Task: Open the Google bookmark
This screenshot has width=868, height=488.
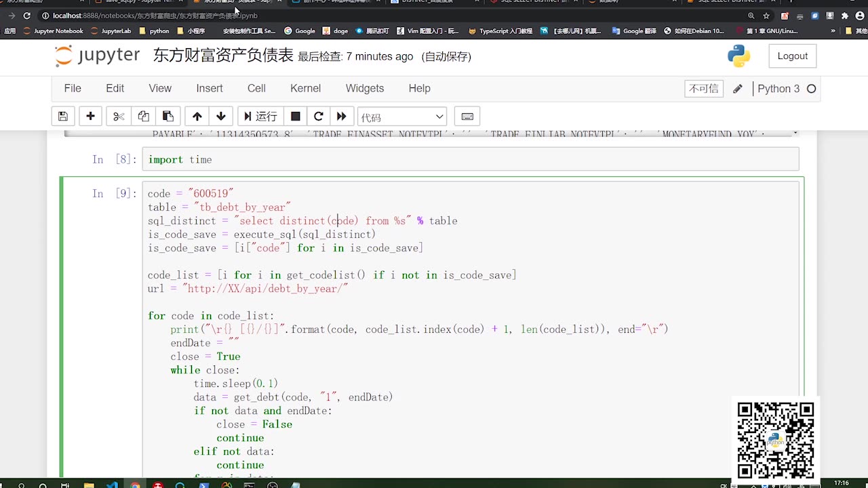Action: coord(300,31)
